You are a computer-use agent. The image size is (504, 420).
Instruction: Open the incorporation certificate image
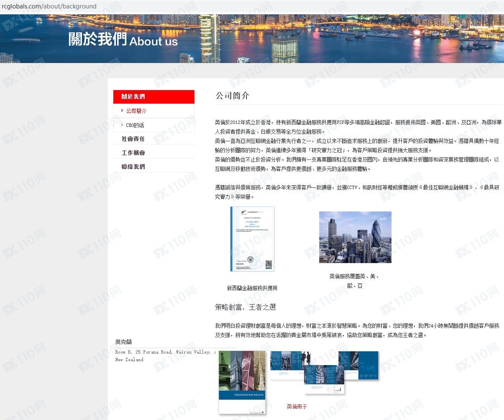pyautogui.click(x=252, y=239)
